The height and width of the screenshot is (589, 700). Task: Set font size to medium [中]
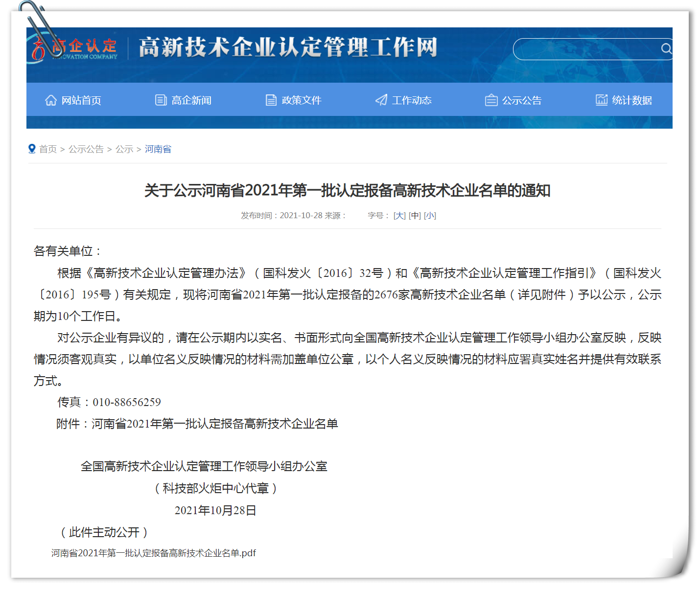(415, 216)
